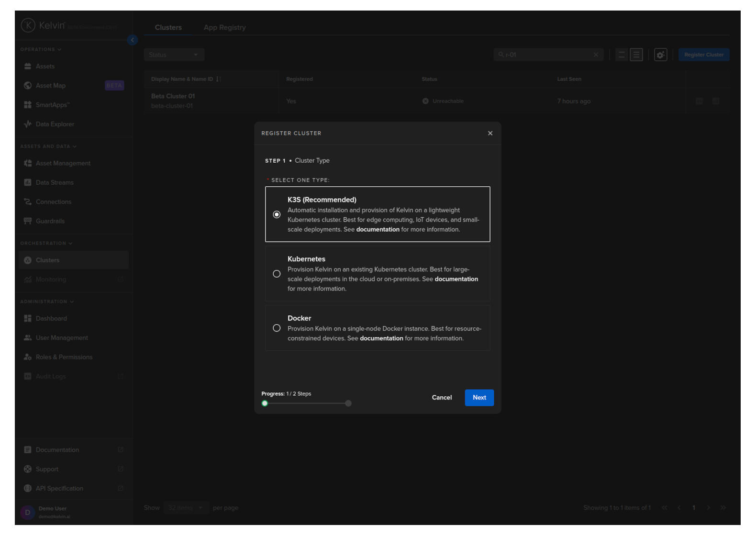This screenshot has height=536, width=756.
Task: Collapse the Operations sidebar section
Action: [41, 49]
